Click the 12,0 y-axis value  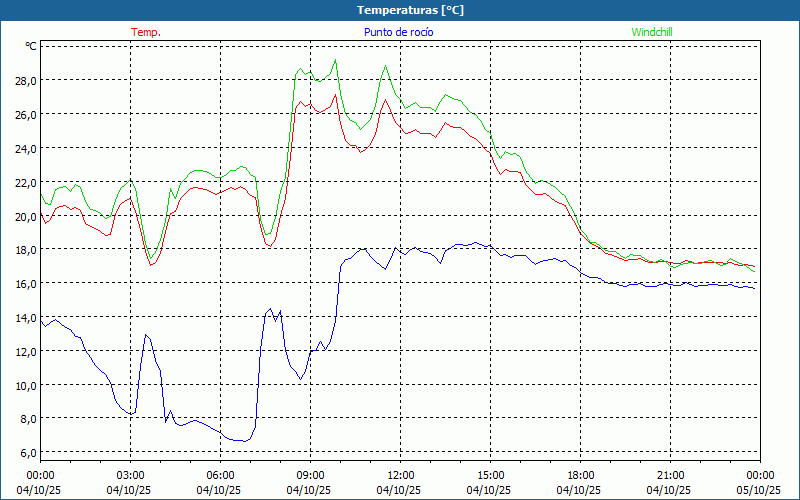click(25, 351)
